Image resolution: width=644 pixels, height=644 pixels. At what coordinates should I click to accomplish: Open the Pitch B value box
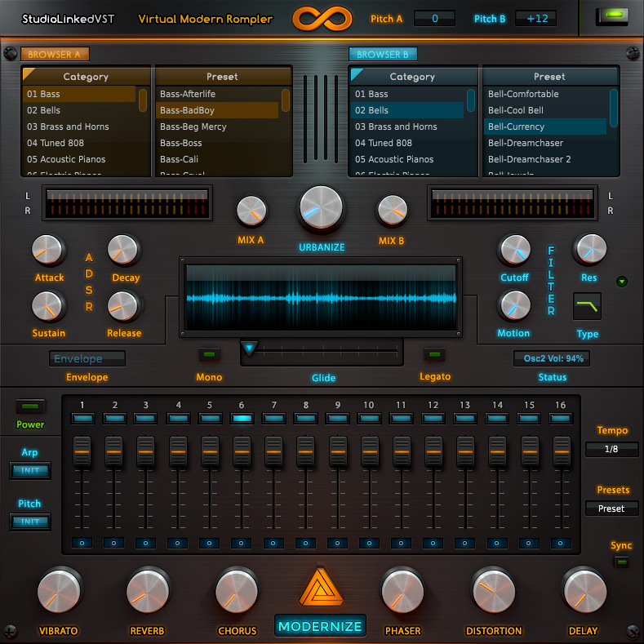[x=536, y=19]
